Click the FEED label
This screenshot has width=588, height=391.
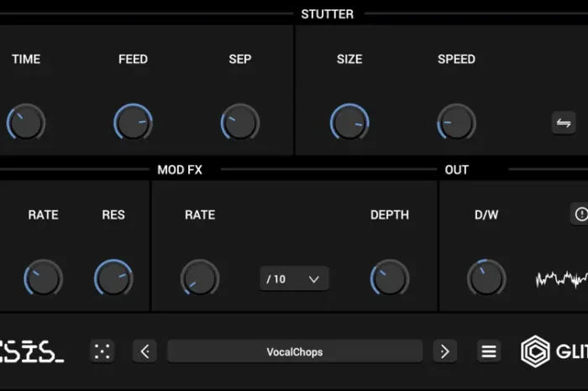[x=133, y=59]
